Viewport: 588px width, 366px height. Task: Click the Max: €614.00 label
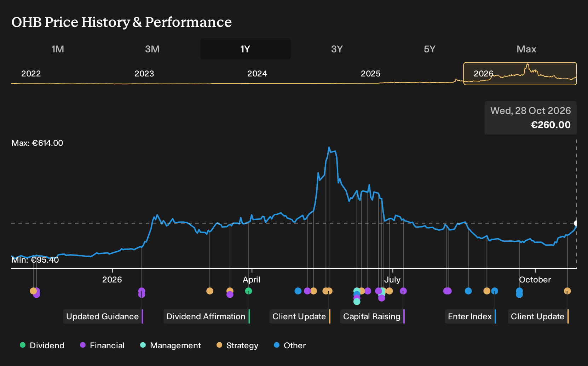coord(37,143)
